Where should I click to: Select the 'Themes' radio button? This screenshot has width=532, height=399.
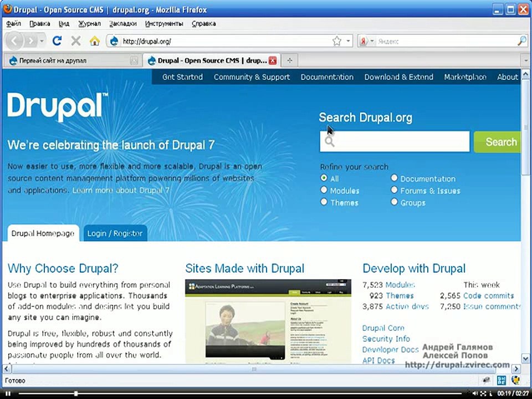[x=324, y=202]
